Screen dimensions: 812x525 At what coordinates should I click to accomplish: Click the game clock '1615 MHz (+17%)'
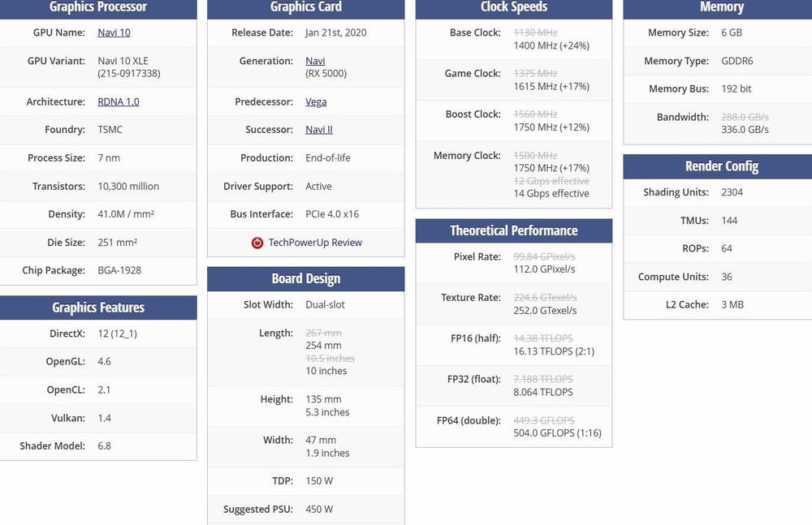[x=551, y=87]
